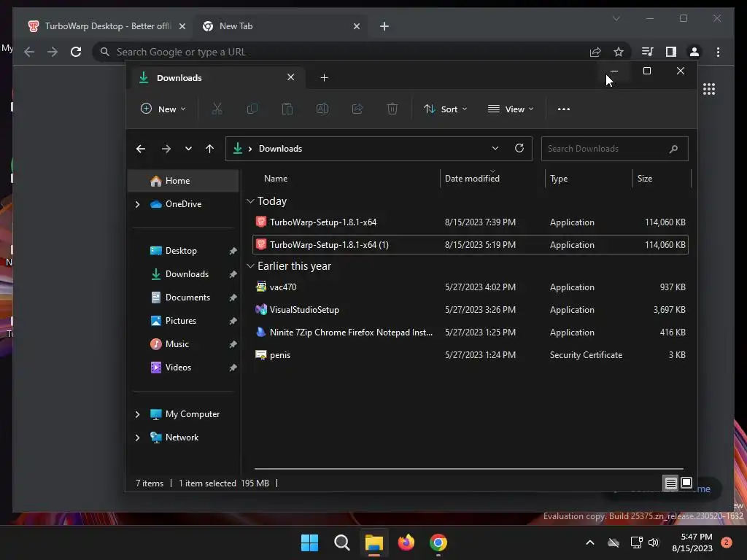
Task: Select TurboWarp-Setup-1.8.1-x64 from 7:39 PM
Action: click(x=471, y=222)
